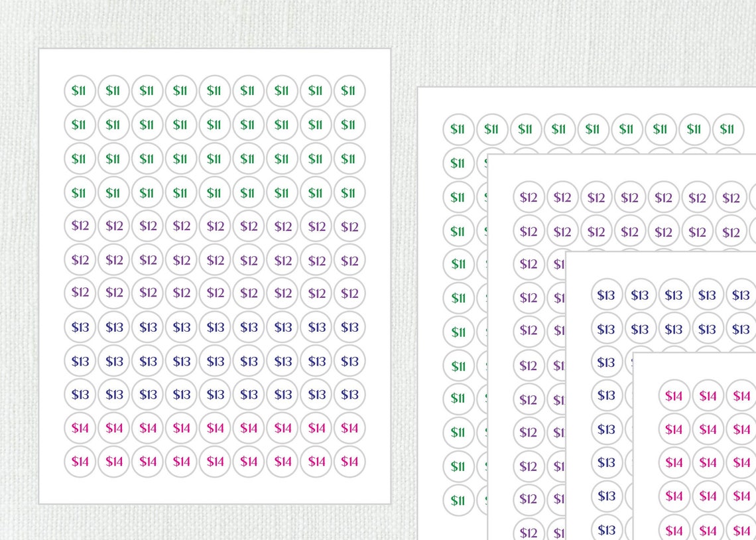Click the top-left $11 sticker on the mixed sheet
Image resolution: width=756 pixels, height=540 pixels.
click(x=80, y=91)
